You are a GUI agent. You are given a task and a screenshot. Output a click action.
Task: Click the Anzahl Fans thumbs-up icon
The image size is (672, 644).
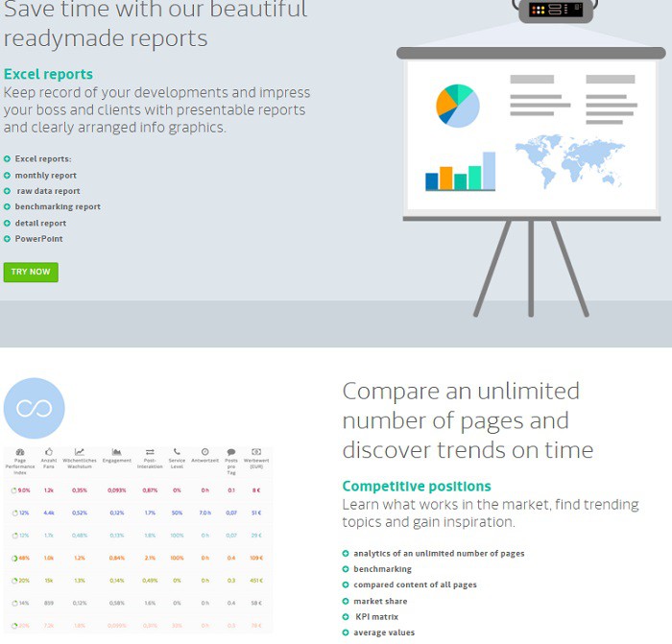point(49,451)
